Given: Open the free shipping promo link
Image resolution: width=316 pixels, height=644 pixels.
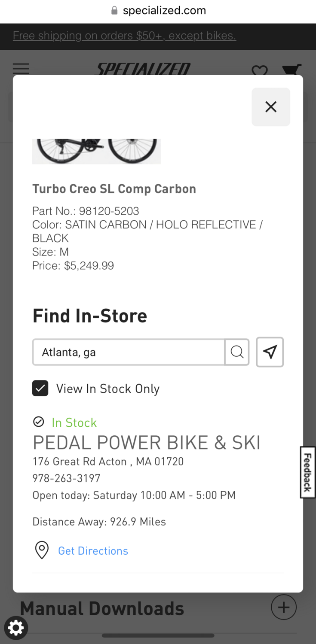Looking at the screenshot, I should point(124,36).
